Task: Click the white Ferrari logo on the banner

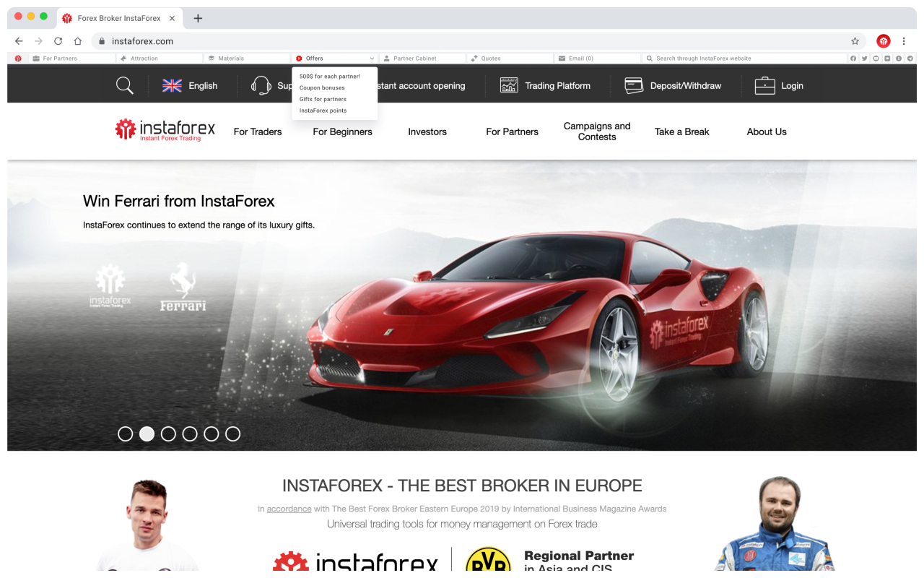Action: pyautogui.click(x=183, y=287)
